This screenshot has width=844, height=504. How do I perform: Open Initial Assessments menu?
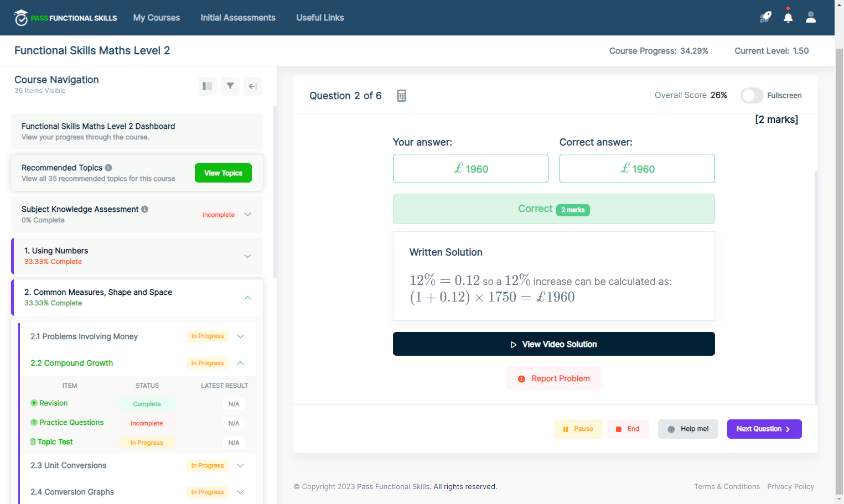[238, 18]
